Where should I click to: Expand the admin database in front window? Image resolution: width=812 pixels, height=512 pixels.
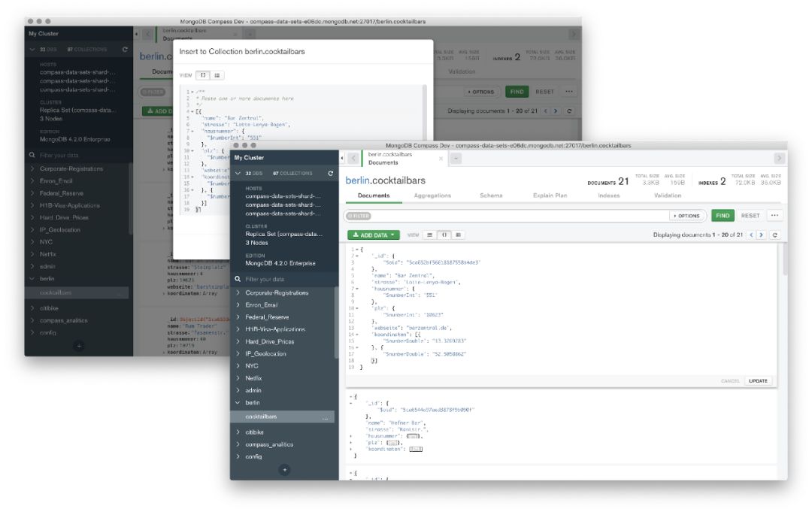pos(238,391)
